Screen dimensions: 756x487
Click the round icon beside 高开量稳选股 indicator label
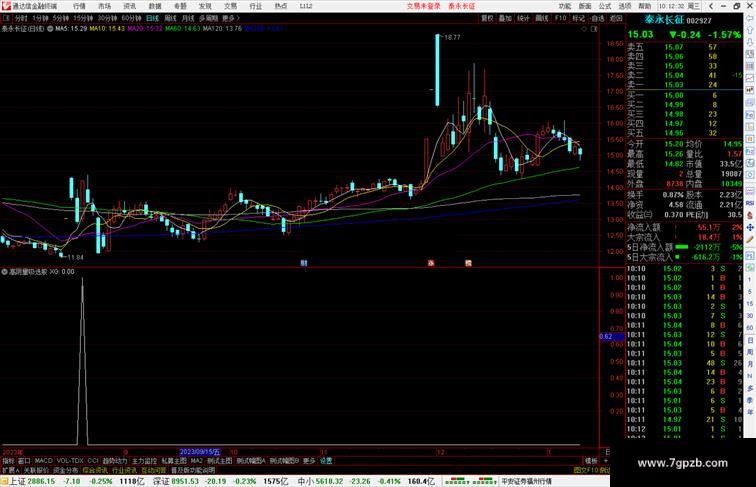[4, 272]
